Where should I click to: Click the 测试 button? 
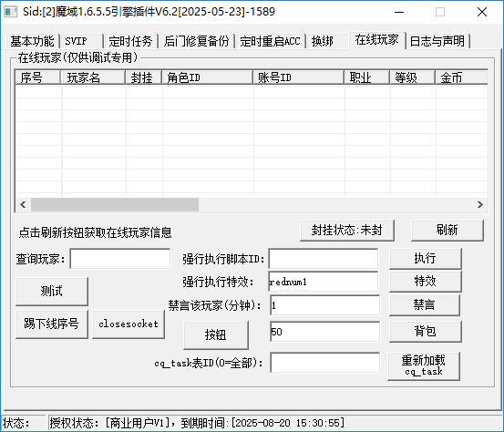52,292
